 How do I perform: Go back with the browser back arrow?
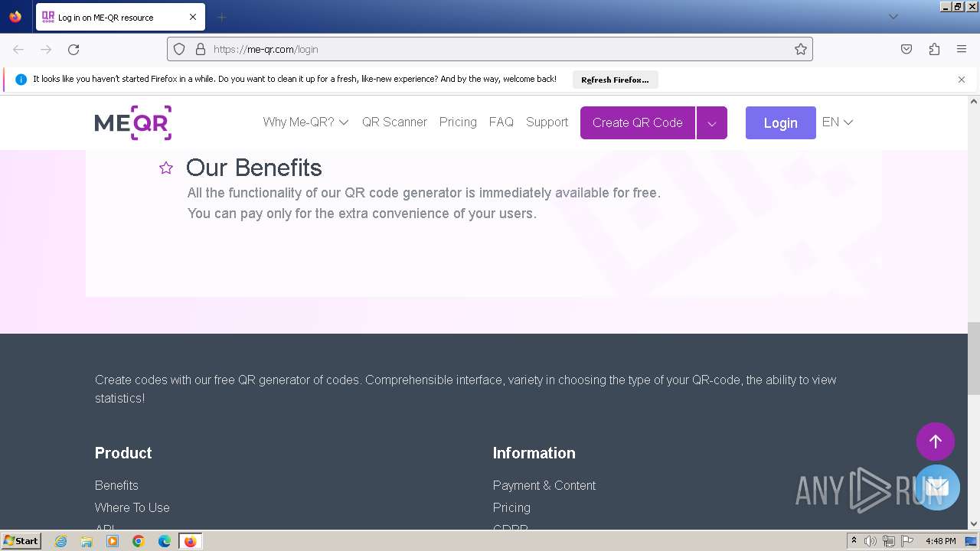pyautogui.click(x=18, y=49)
